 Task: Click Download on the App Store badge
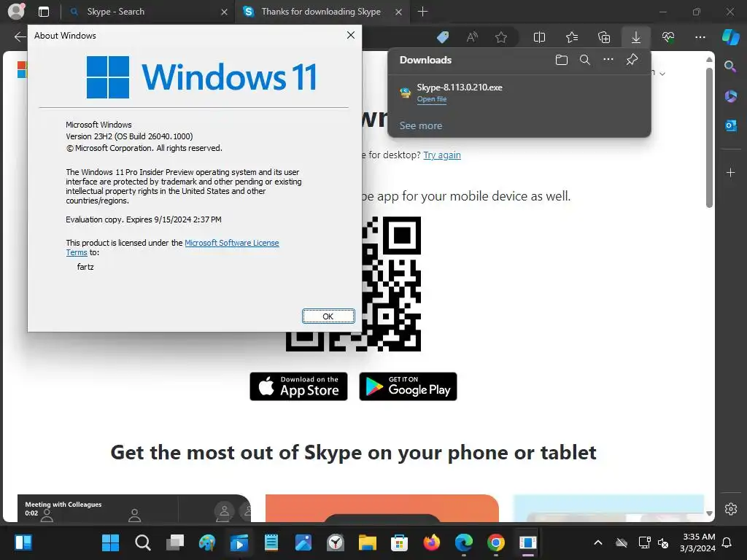click(x=298, y=386)
